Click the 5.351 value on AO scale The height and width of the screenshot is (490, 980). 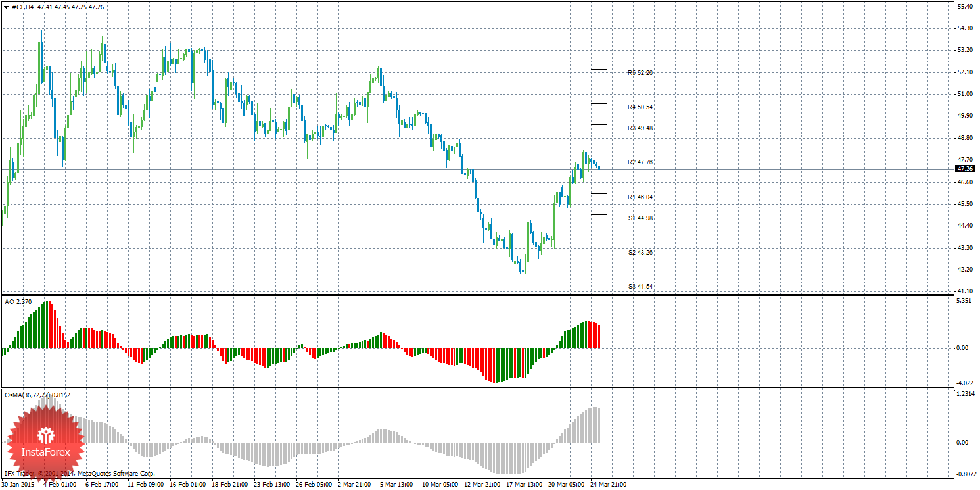[963, 301]
